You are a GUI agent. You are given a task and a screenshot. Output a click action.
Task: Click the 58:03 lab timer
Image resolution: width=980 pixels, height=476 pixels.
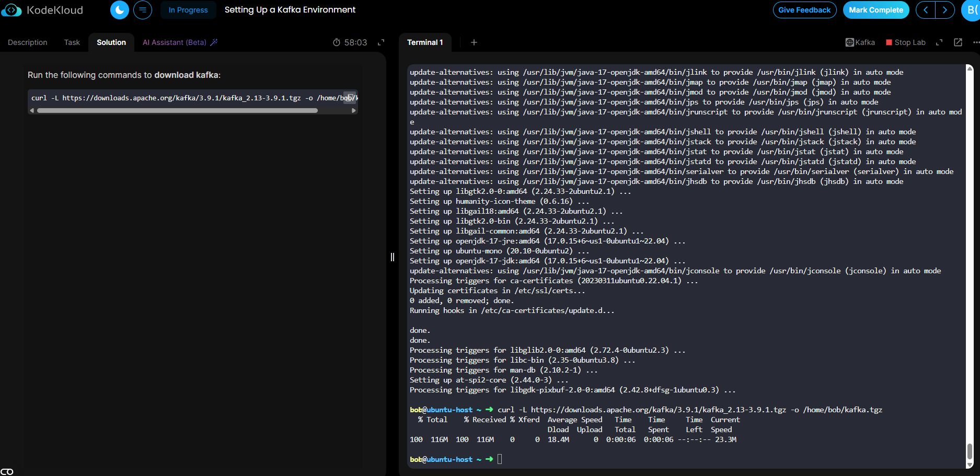(350, 42)
